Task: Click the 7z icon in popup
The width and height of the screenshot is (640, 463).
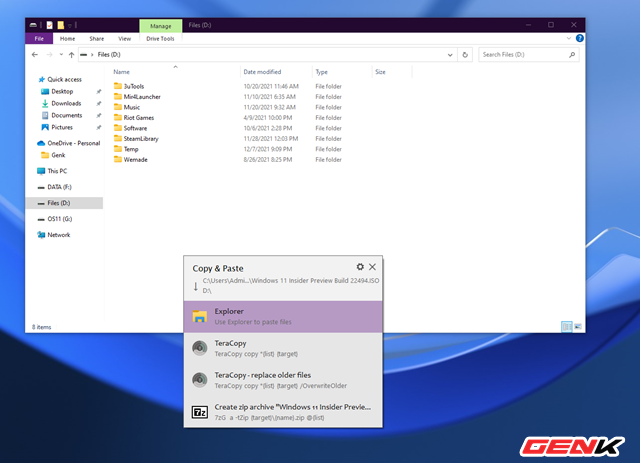Action: coord(200,412)
